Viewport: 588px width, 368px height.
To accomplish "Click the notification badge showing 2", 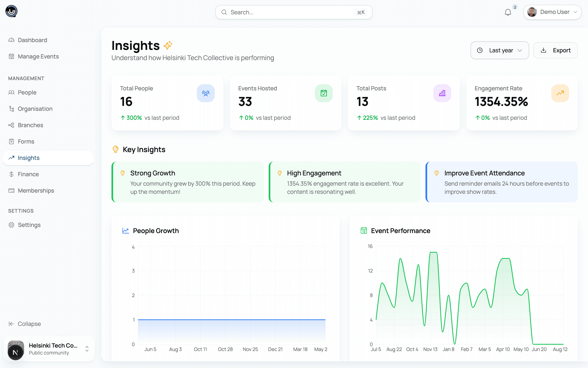I will pyautogui.click(x=515, y=7).
